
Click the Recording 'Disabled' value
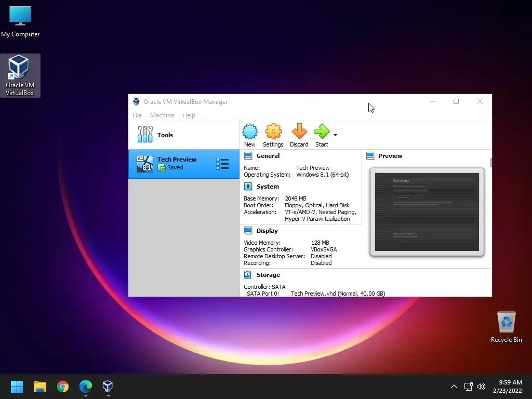(x=321, y=262)
